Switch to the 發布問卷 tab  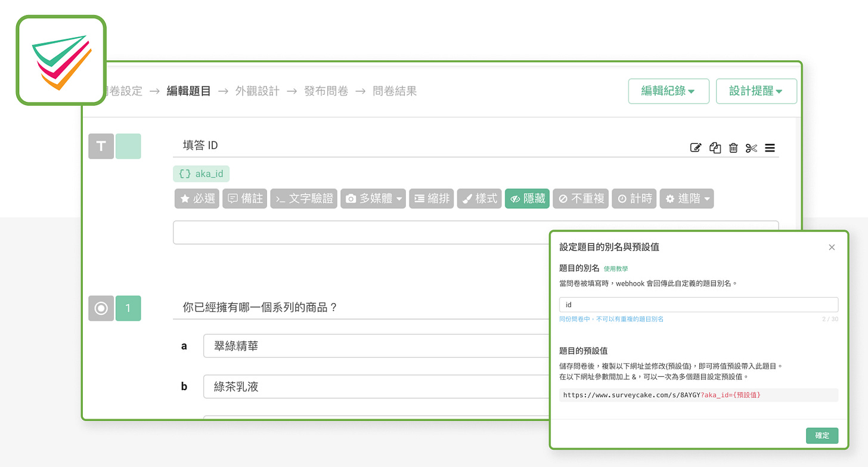click(x=326, y=91)
